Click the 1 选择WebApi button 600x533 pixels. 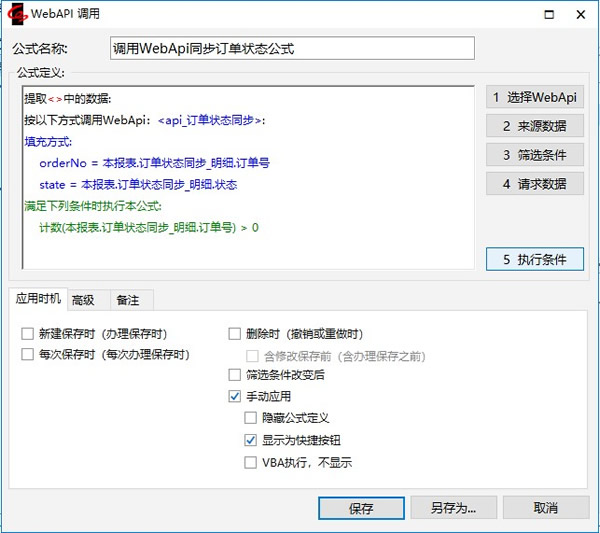pos(535,98)
